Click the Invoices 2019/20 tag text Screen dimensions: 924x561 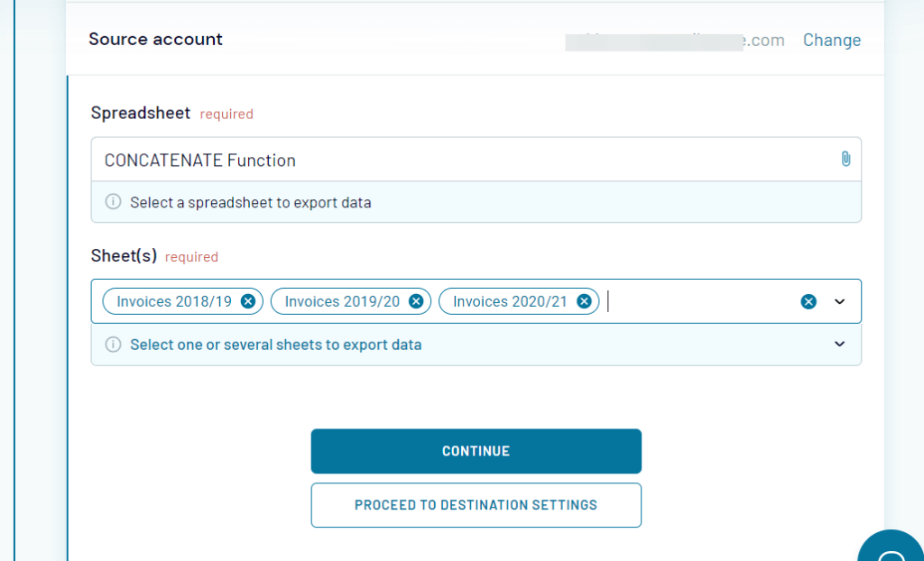[342, 302]
